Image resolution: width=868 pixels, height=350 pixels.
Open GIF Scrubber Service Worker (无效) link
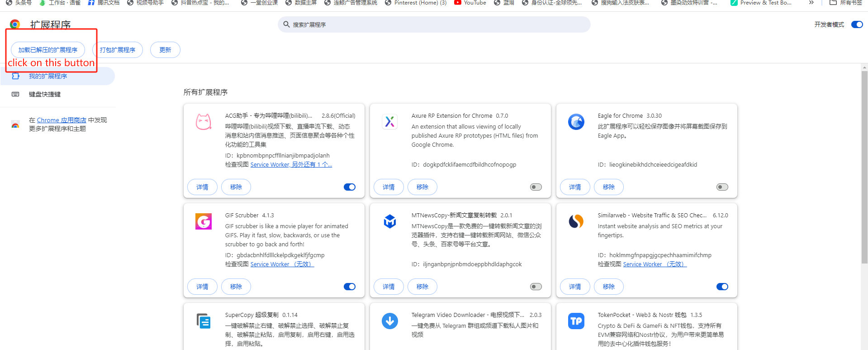[282, 264]
